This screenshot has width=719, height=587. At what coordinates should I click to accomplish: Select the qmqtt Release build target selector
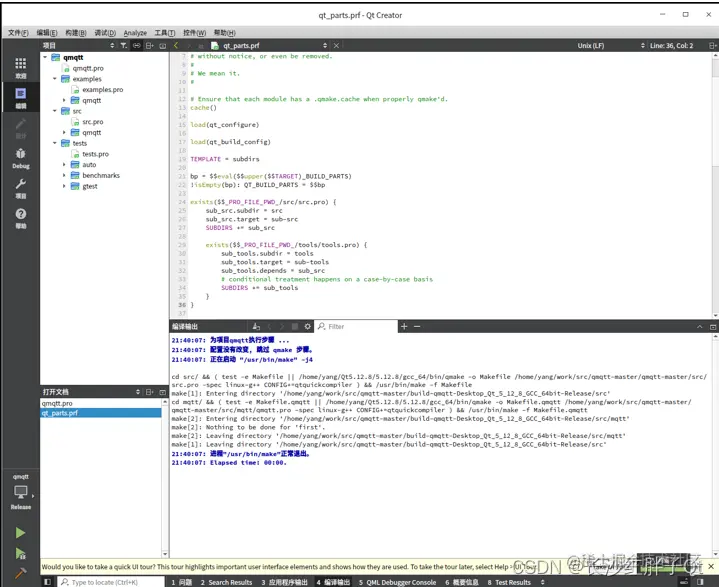tap(20, 490)
